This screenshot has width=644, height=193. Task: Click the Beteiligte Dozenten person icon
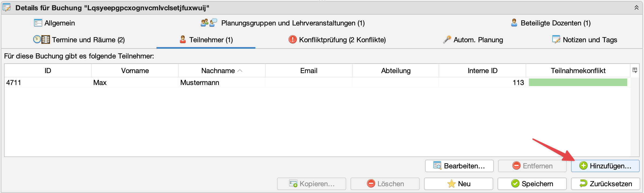(x=514, y=23)
